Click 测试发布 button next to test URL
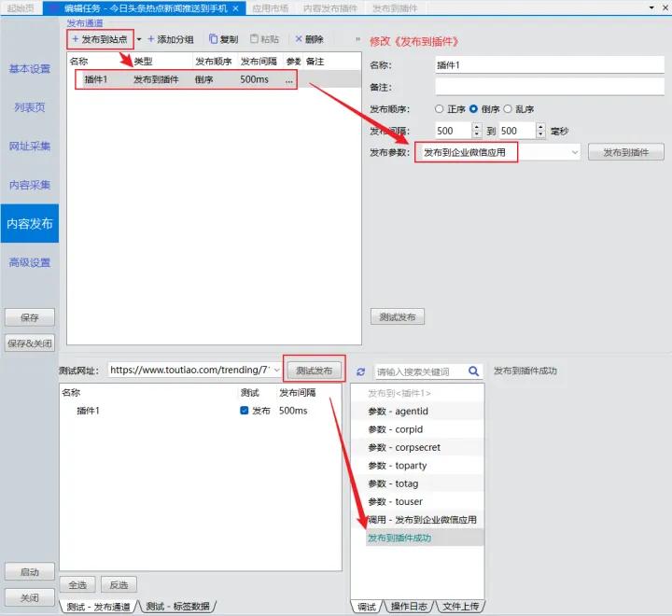The image size is (672, 616). (315, 371)
